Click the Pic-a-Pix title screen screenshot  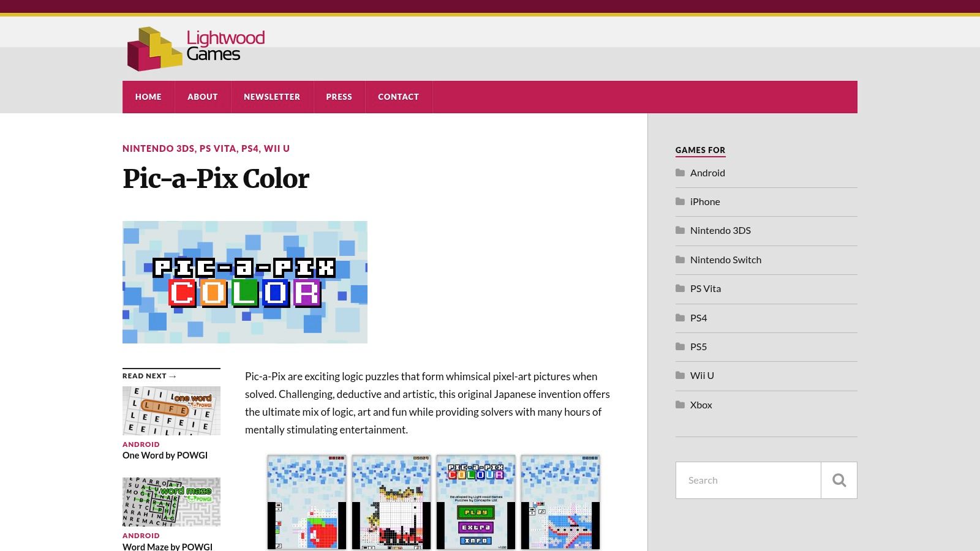476,502
